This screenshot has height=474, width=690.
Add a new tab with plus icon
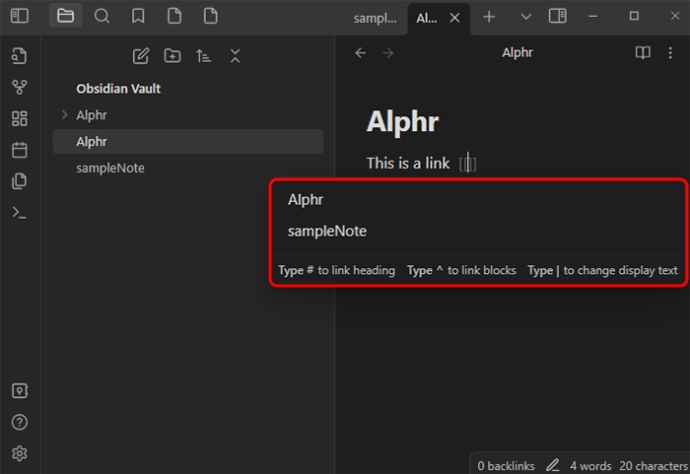(489, 17)
